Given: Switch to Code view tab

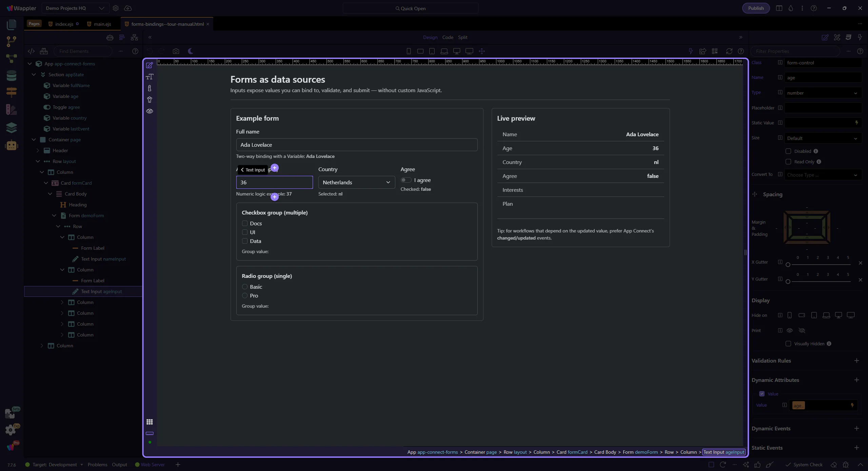Looking at the screenshot, I should pyautogui.click(x=448, y=37).
